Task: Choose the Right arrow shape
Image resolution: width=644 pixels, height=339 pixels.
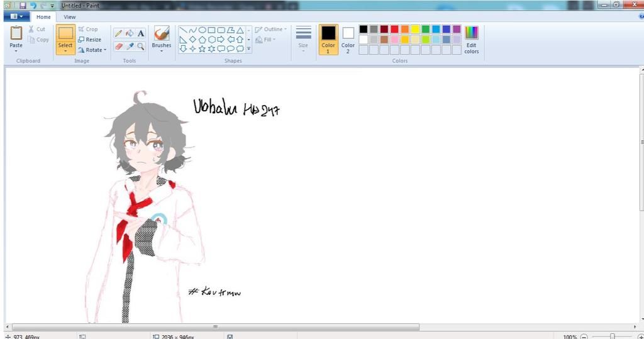Action: 221,40
